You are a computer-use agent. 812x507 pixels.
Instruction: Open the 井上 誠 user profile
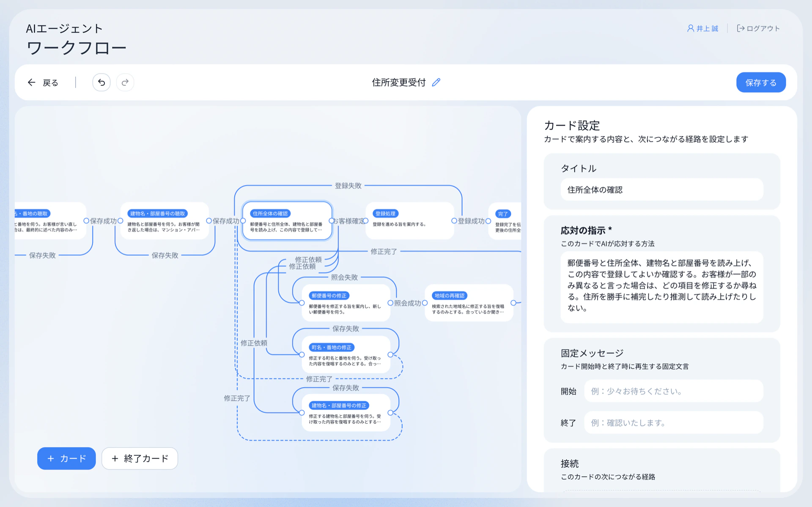[x=702, y=28]
